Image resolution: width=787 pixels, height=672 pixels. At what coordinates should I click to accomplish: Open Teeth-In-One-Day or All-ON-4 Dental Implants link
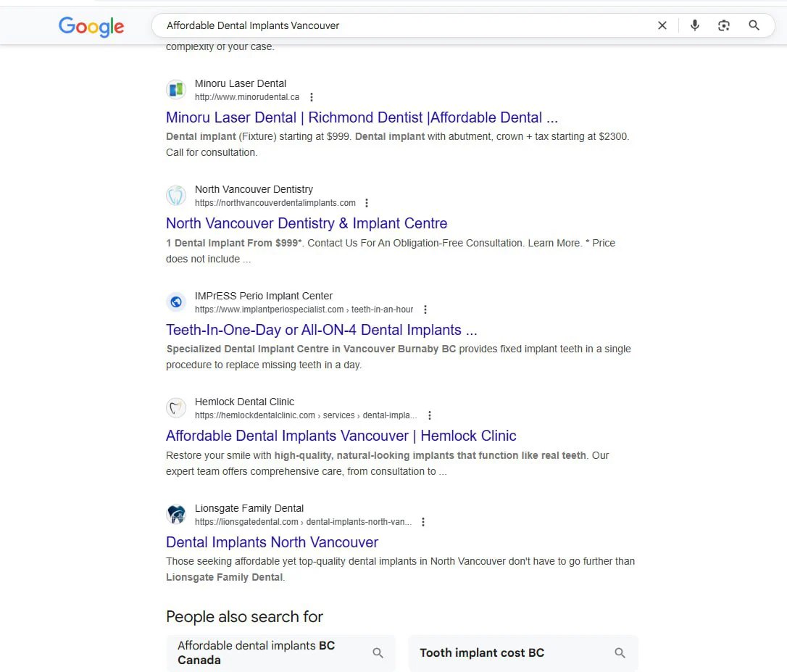coord(321,330)
